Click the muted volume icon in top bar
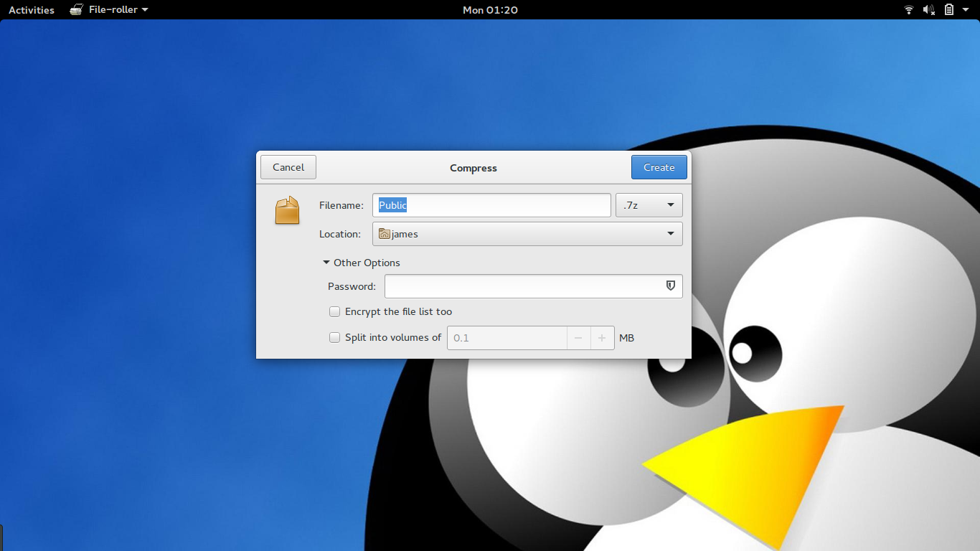Viewport: 980px width, 551px height. 929,9
